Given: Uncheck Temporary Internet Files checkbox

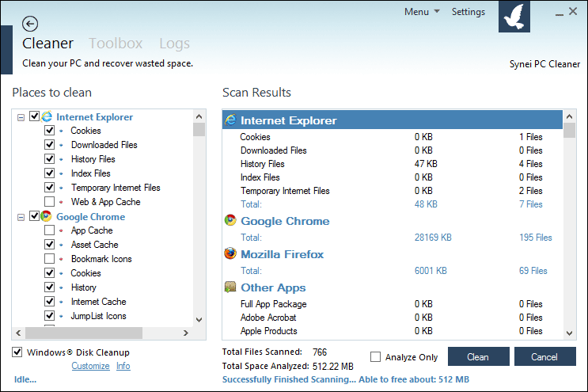Looking at the screenshot, I should pos(50,188).
